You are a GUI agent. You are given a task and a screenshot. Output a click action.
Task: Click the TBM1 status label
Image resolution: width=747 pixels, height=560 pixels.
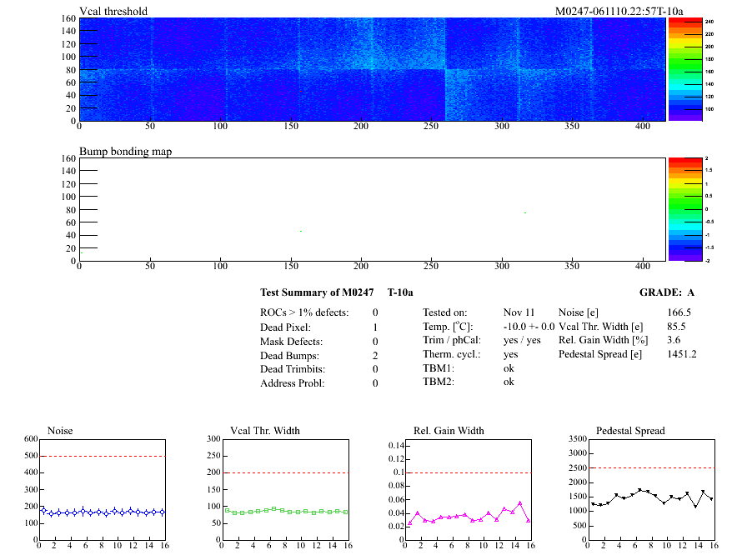tap(439, 368)
